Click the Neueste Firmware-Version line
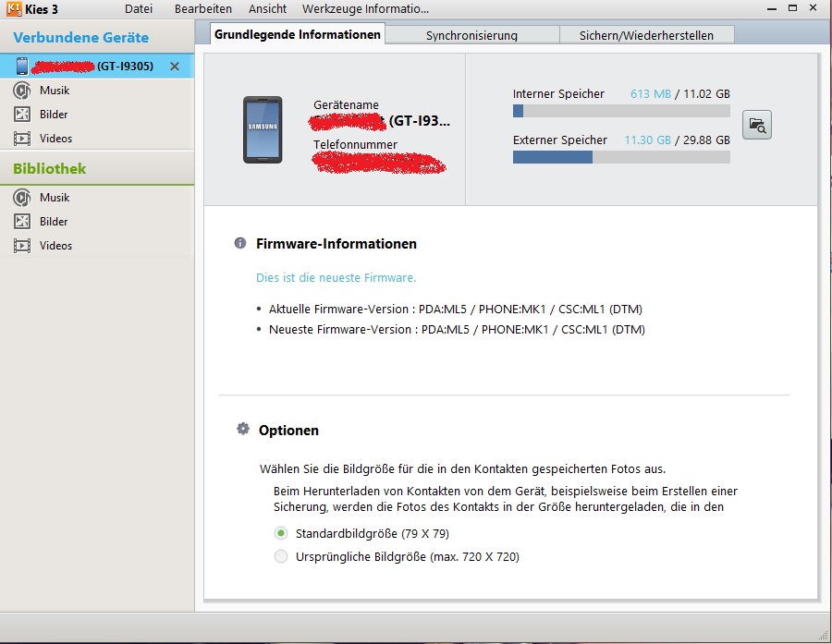The height and width of the screenshot is (644, 832). 457,330
